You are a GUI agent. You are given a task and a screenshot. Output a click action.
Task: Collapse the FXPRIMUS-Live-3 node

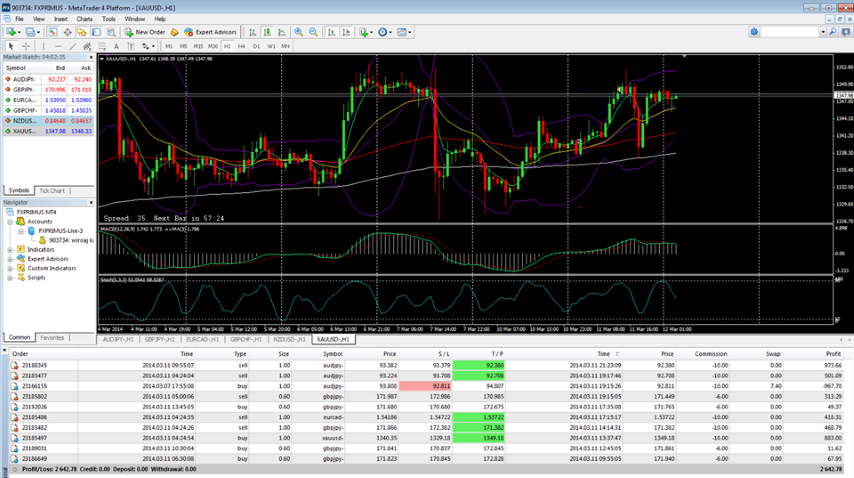[21, 231]
